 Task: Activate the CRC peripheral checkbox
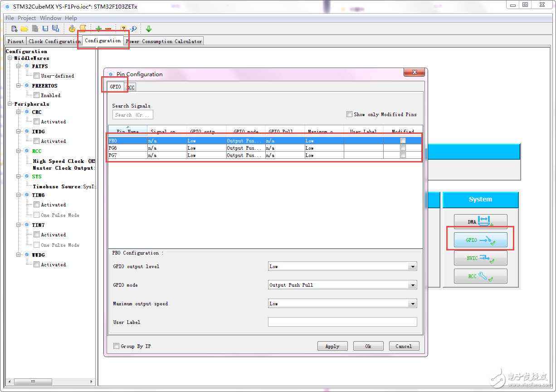point(36,122)
